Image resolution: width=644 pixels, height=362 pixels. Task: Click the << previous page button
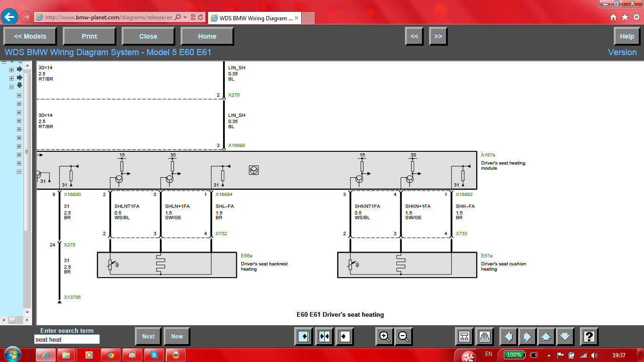click(414, 36)
